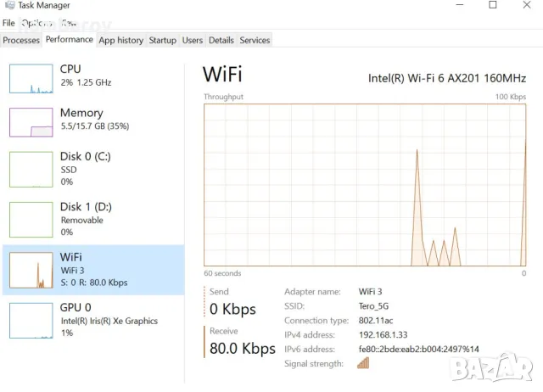Switch to the Services tab
The height and width of the screenshot is (392, 543).
(255, 40)
